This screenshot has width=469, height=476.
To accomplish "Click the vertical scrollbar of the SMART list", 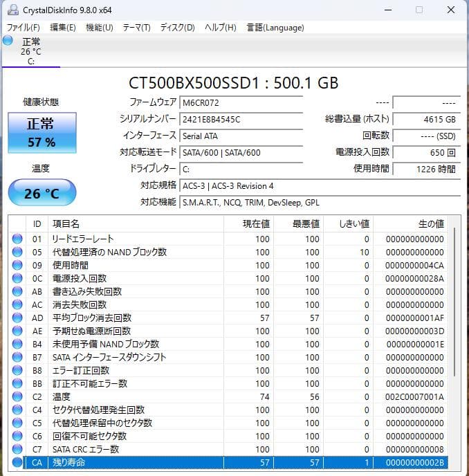I will pyautogui.click(x=454, y=302).
